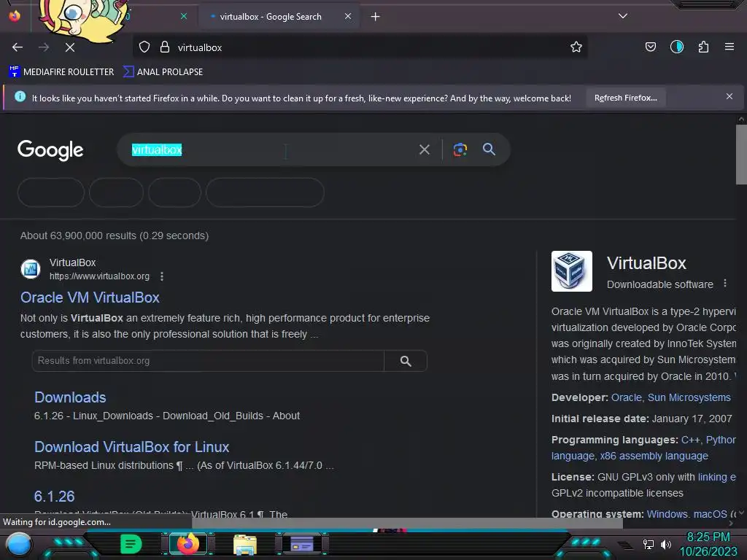Screen dimensions: 747x560
Task: Click the Firefox taskbar icon
Action: (187, 544)
